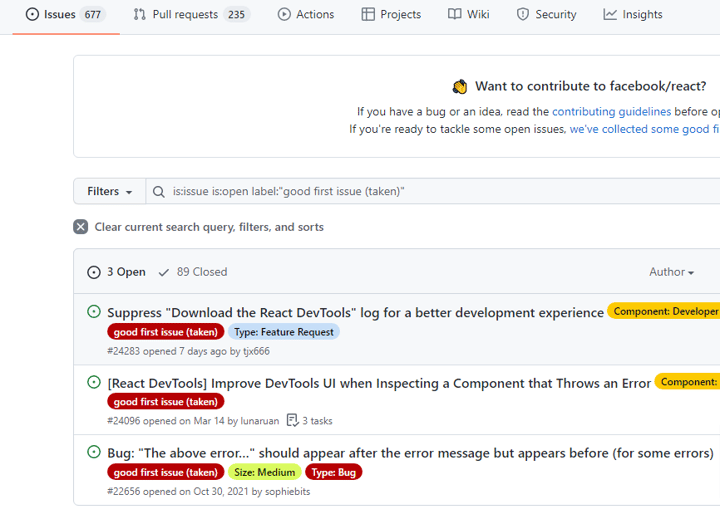Open issue Improve DevTools UI when Inspecting
Image resolution: width=720 pixels, height=514 pixels.
pyautogui.click(x=379, y=384)
